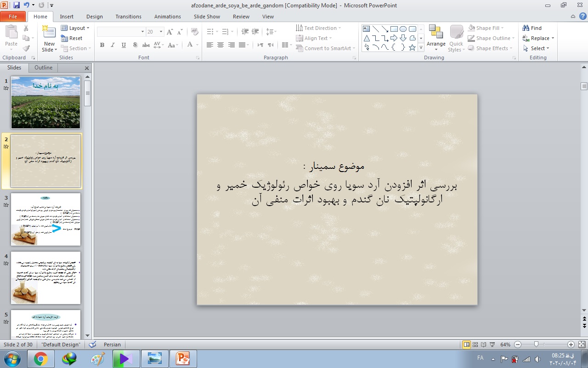Viewport: 588px width, 368px height.
Task: Click the Replace button
Action: tap(538, 38)
